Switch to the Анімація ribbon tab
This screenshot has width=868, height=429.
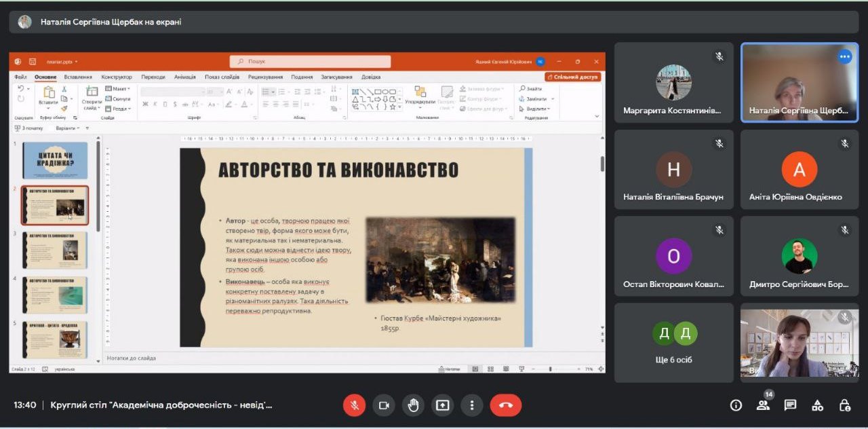(x=184, y=77)
